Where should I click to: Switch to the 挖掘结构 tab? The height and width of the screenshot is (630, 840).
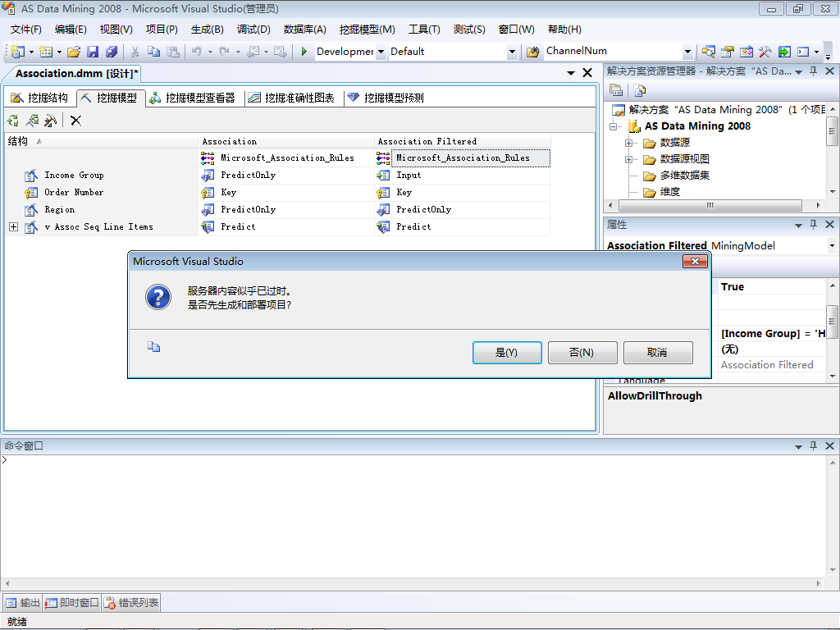click(x=39, y=98)
